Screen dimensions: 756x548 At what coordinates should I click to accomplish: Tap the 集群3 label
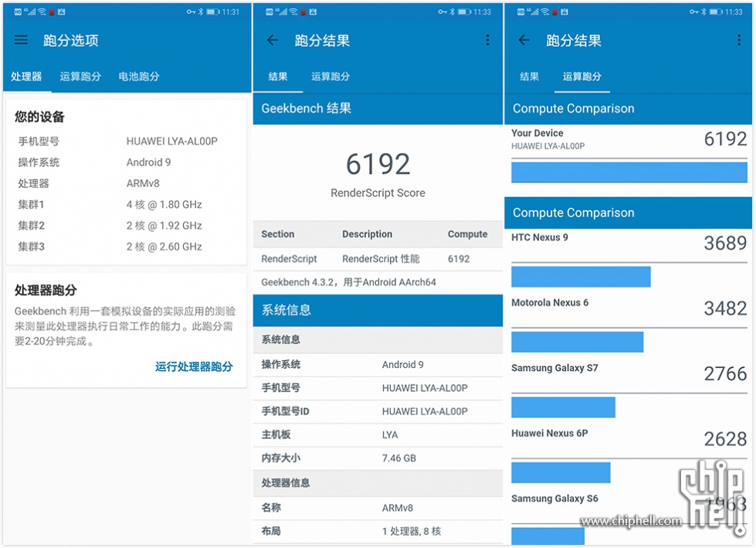pos(32,247)
